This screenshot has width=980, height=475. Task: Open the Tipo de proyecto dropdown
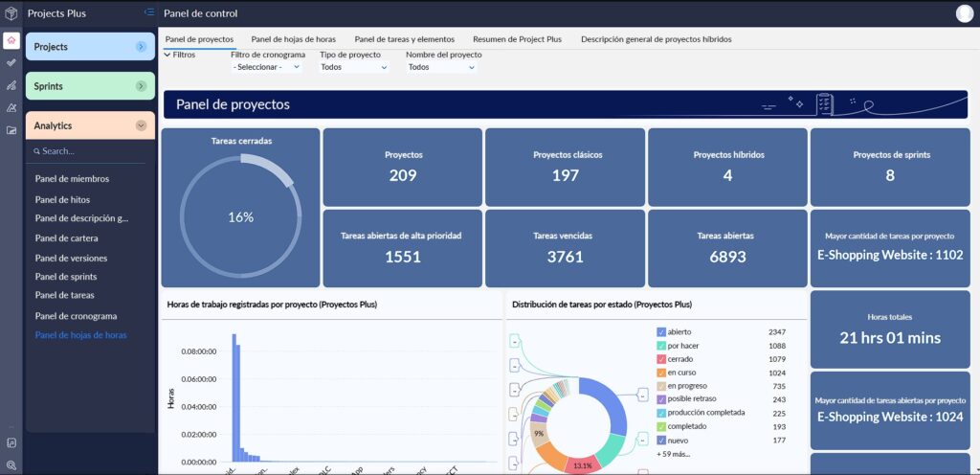(x=354, y=67)
